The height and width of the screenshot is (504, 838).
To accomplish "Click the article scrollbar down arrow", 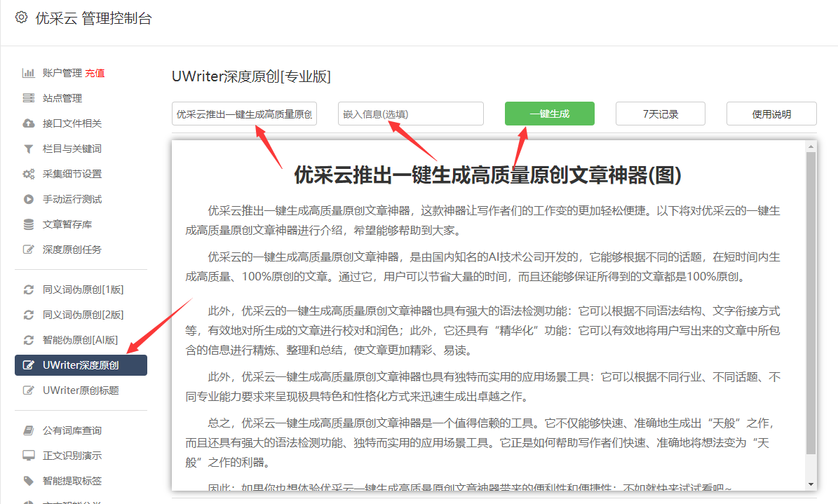I will [811, 484].
